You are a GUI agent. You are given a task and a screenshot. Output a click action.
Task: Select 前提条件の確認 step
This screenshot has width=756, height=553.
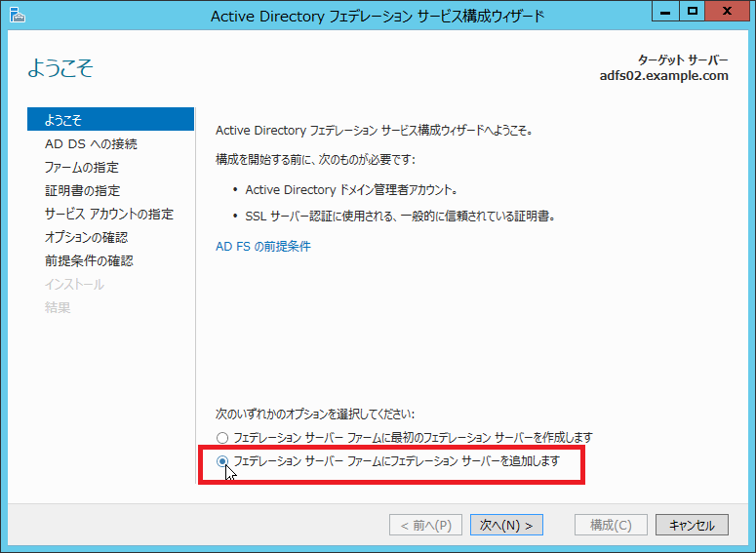tap(89, 260)
